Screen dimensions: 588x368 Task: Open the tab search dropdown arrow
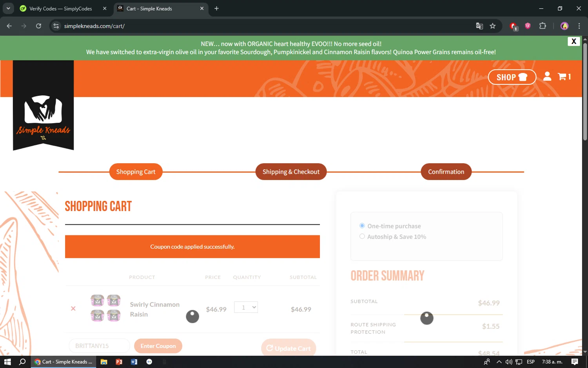[8, 8]
